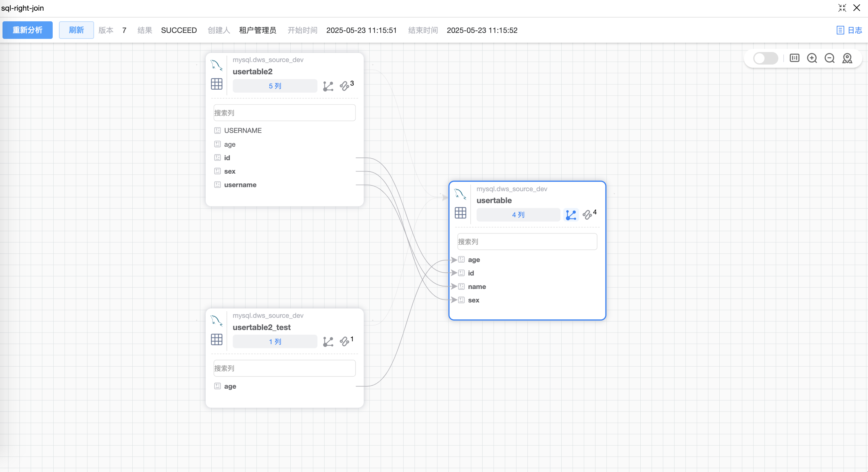
Task: Zoom out on the lineage canvas
Action: (829, 58)
